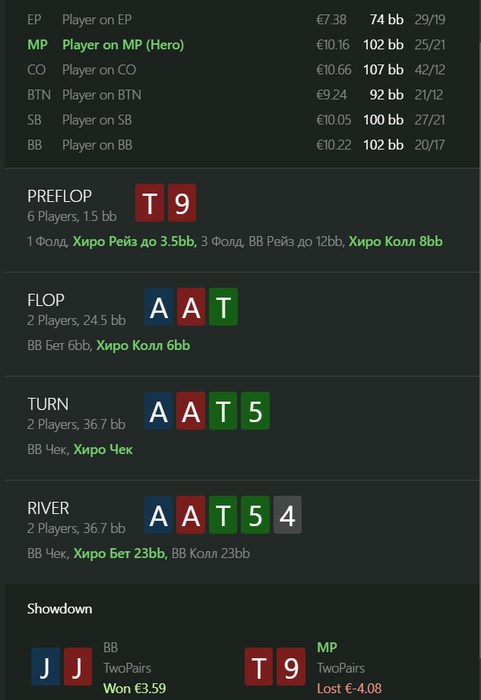The width and height of the screenshot is (481, 700).
Task: Select the Player on CO row
Action: [236, 70]
